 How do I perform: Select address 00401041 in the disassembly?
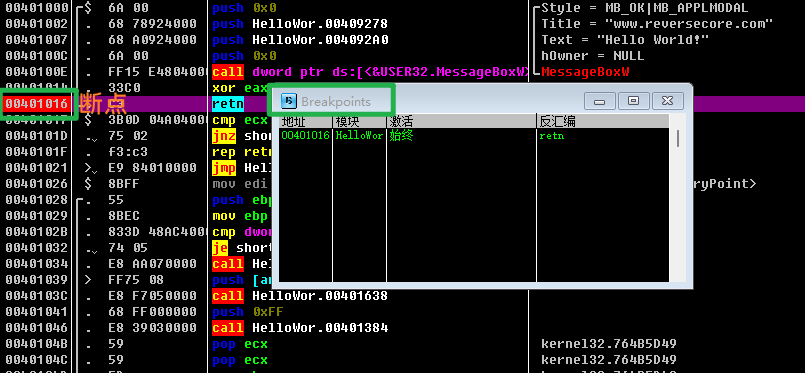(36, 312)
